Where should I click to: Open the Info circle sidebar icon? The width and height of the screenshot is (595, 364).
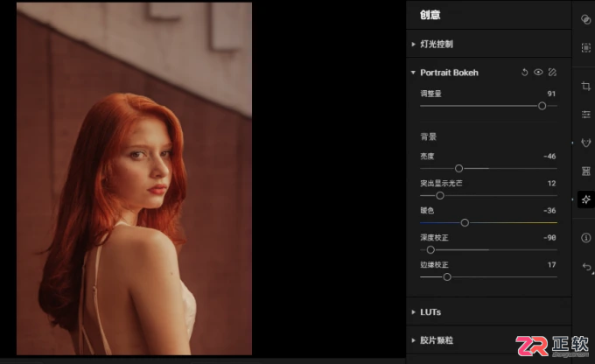[586, 238]
